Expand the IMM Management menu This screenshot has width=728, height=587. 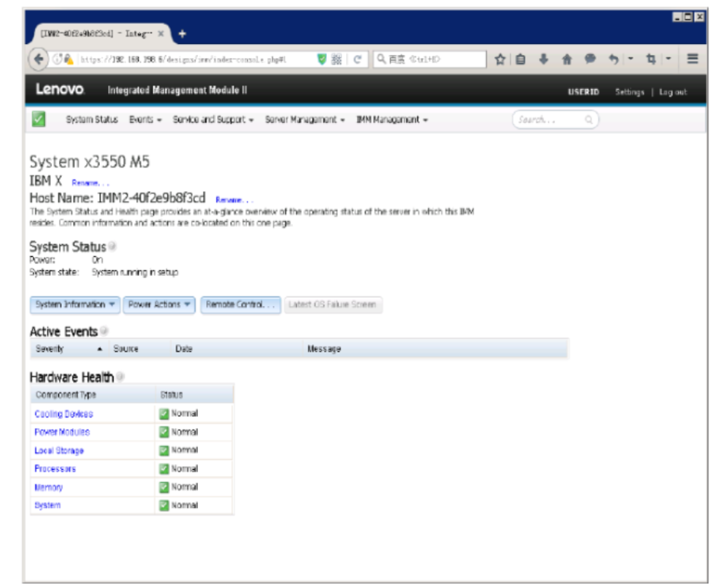(x=392, y=120)
